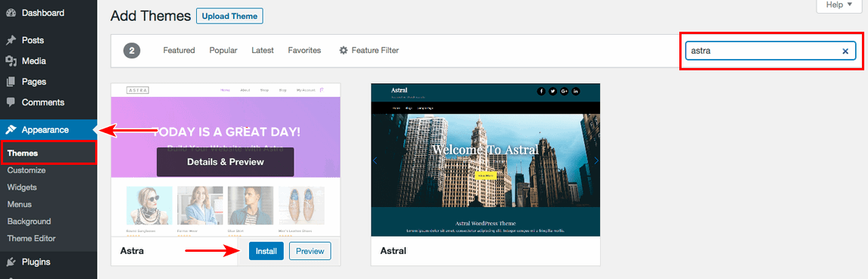Click the Appearance paintbrush icon

click(11, 130)
